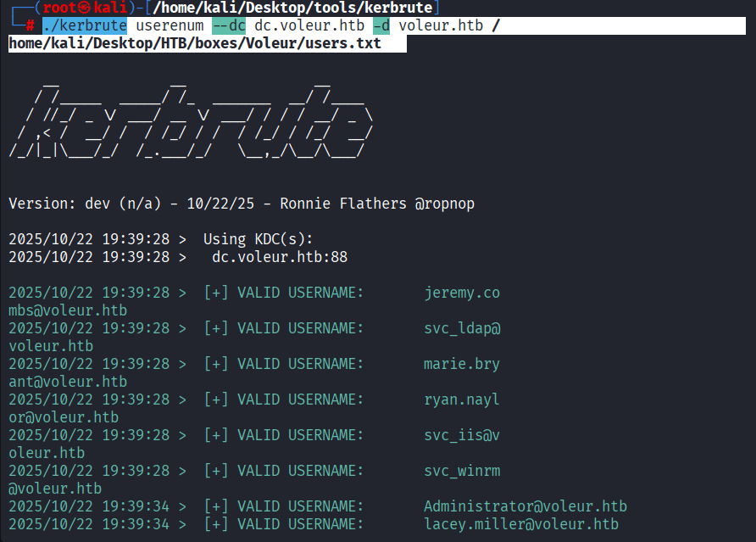The height and width of the screenshot is (542, 756).
Task: Click the [+] marker beside Administrator@voleur.htb
Action: click(x=215, y=506)
